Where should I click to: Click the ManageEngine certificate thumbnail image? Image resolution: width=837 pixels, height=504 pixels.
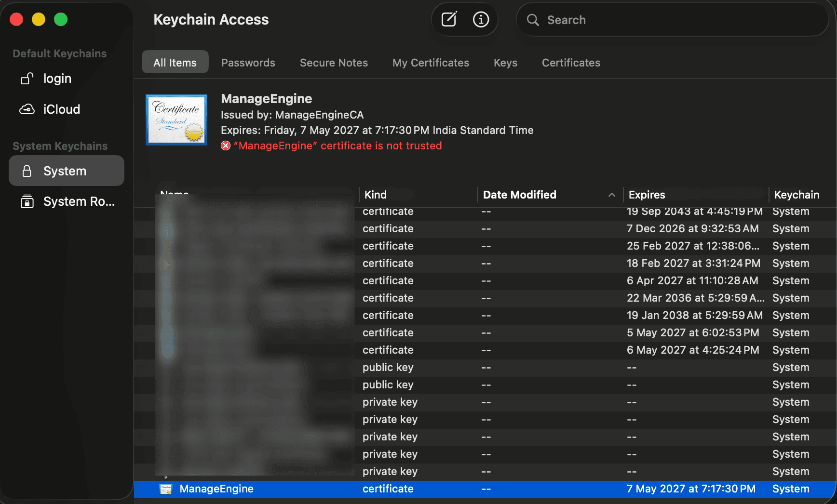176,119
